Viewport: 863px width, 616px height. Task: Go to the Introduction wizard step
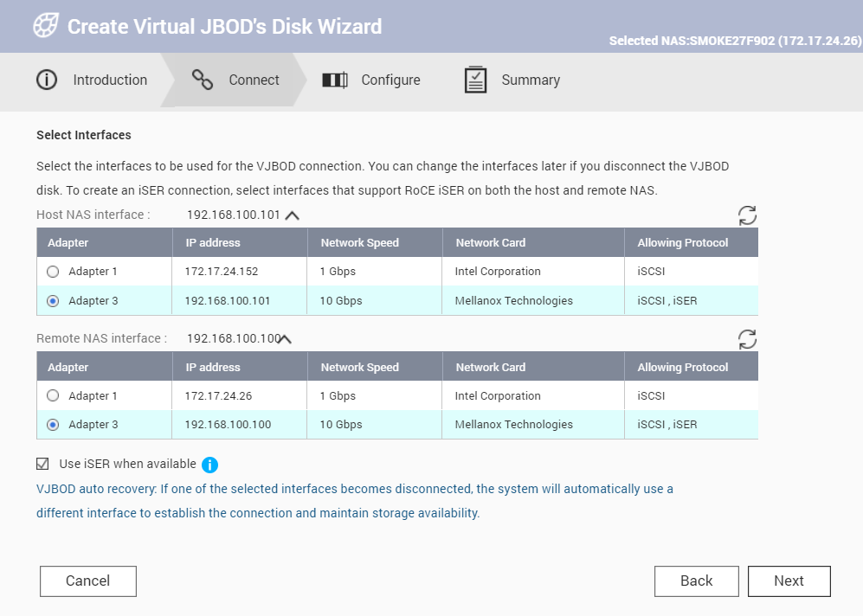pyautogui.click(x=110, y=80)
